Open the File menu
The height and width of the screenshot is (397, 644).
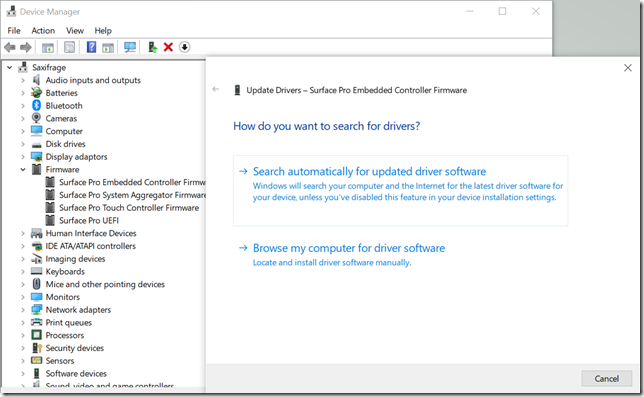coord(14,30)
